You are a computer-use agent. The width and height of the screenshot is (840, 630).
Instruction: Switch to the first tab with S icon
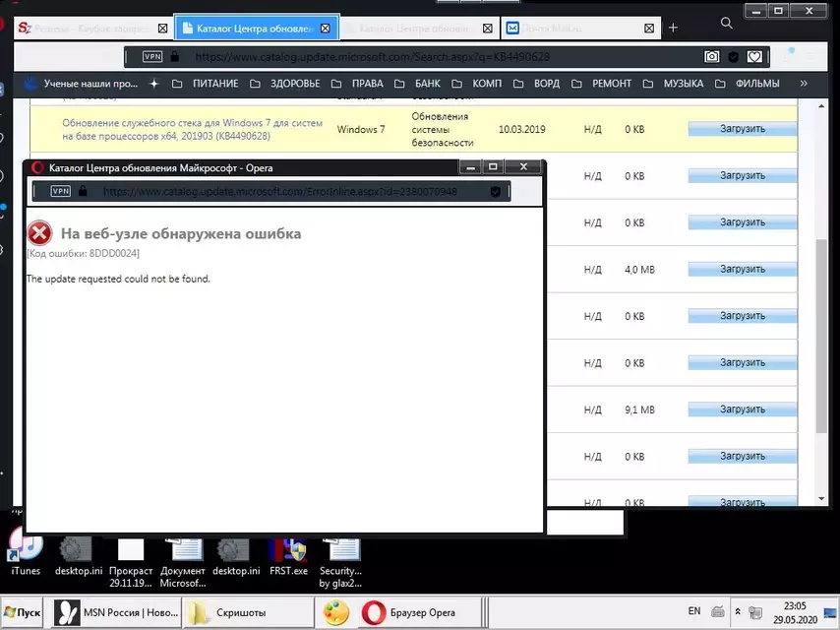click(92, 28)
